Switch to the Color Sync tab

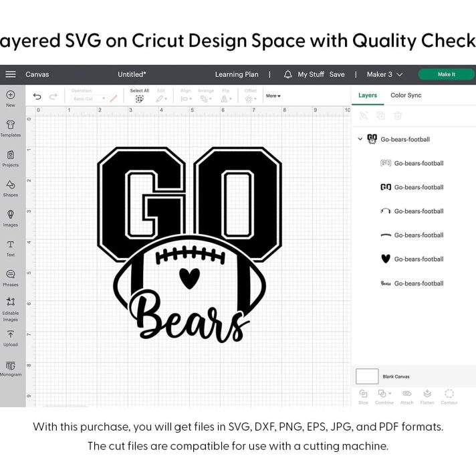(x=406, y=96)
